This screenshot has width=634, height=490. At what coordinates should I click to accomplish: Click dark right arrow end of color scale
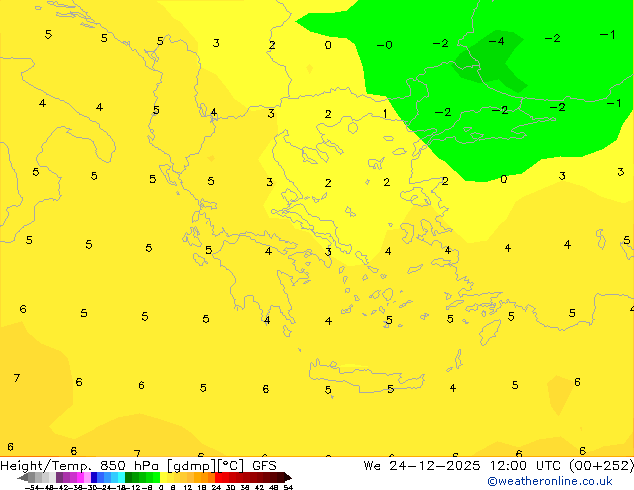(x=288, y=477)
